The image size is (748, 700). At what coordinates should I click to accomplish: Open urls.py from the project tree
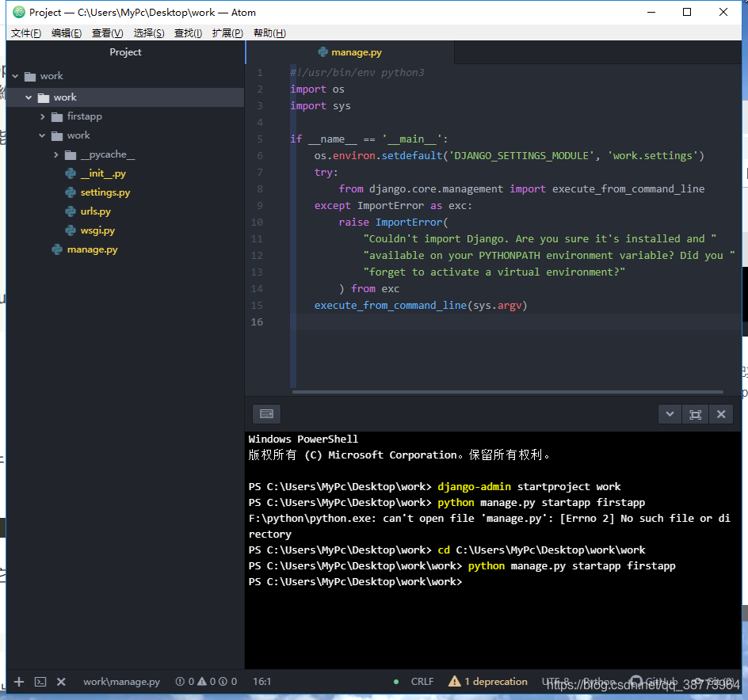95,211
